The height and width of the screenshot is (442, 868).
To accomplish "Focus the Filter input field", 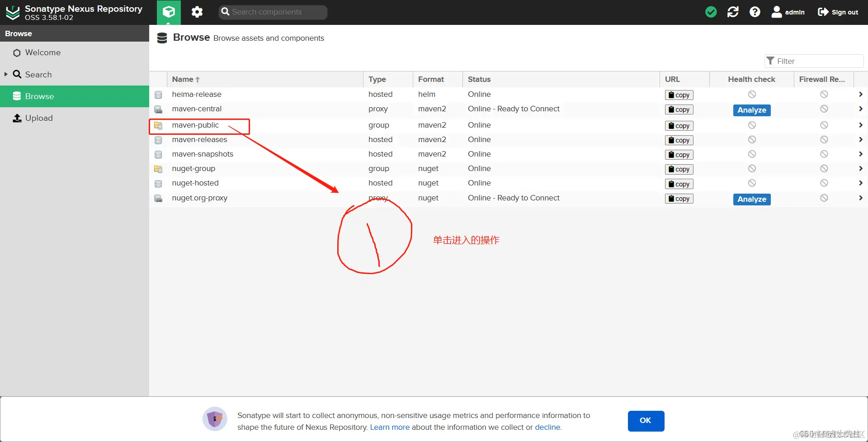I will coord(814,61).
